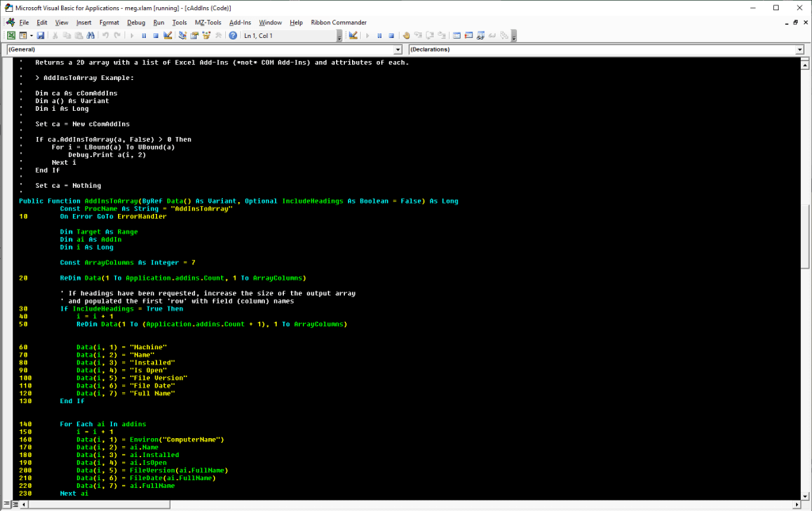Open the MZ-Tools menu
Viewport: 812px width, 511px height.
[x=207, y=22]
